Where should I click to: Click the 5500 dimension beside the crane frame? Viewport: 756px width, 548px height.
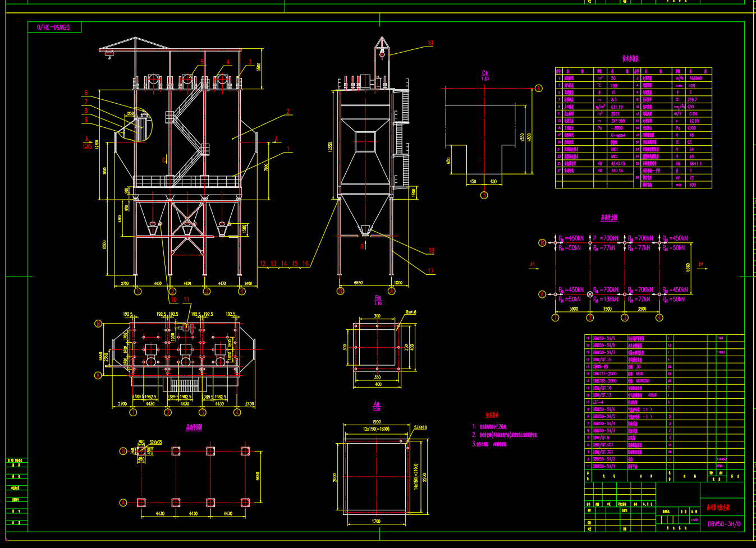(x=259, y=67)
